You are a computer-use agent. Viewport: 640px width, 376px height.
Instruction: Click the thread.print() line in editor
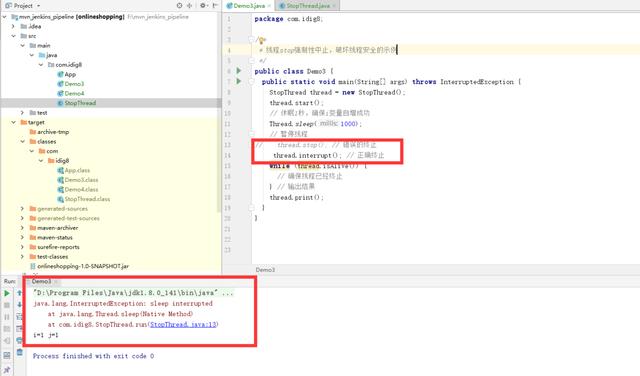pos(296,197)
